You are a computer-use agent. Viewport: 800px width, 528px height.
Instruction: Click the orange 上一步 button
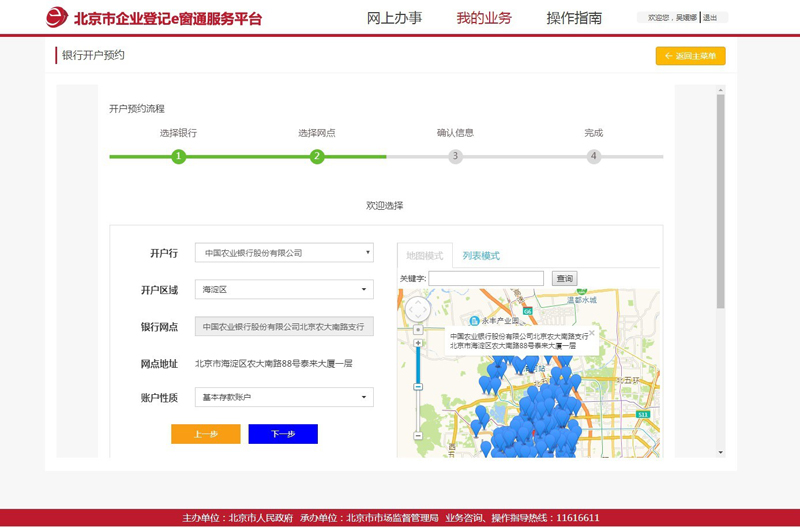[x=206, y=434]
